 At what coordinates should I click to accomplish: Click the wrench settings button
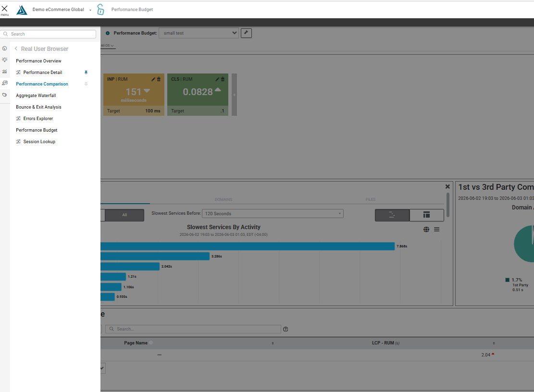tap(246, 33)
